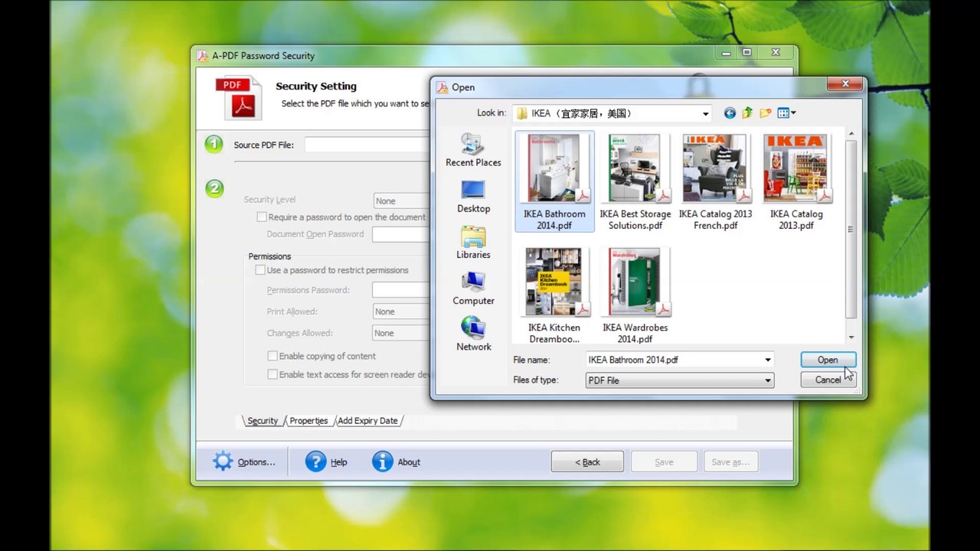Click the Open dialog title bar icon
This screenshot has height=551, width=980.
(442, 87)
